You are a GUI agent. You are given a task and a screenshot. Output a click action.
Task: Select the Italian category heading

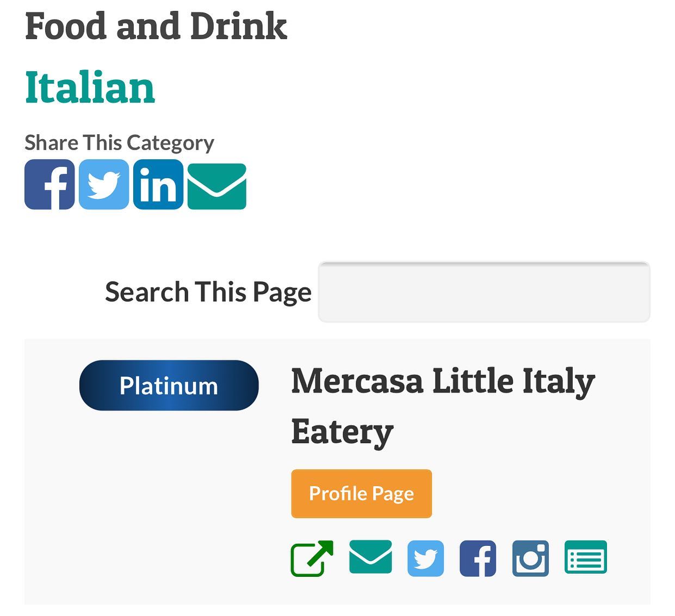(x=90, y=88)
